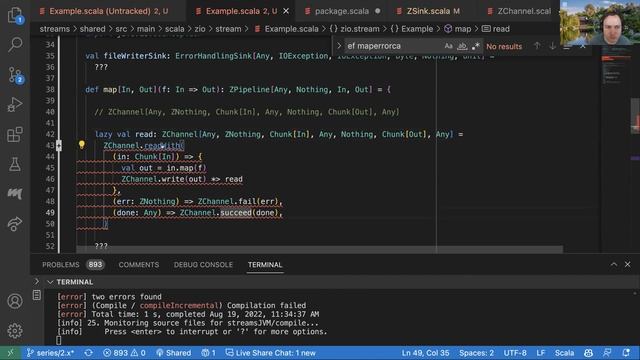Screen dimensions: 640x360
Task: Click the Copilot status icon in status bar
Action: click(x=588, y=353)
